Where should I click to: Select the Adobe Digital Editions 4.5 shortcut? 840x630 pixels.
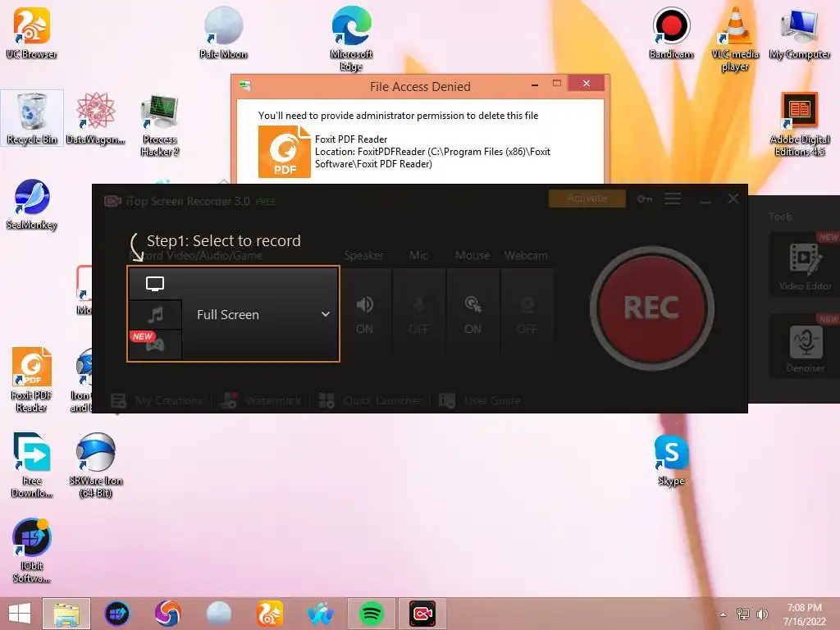coord(800,125)
